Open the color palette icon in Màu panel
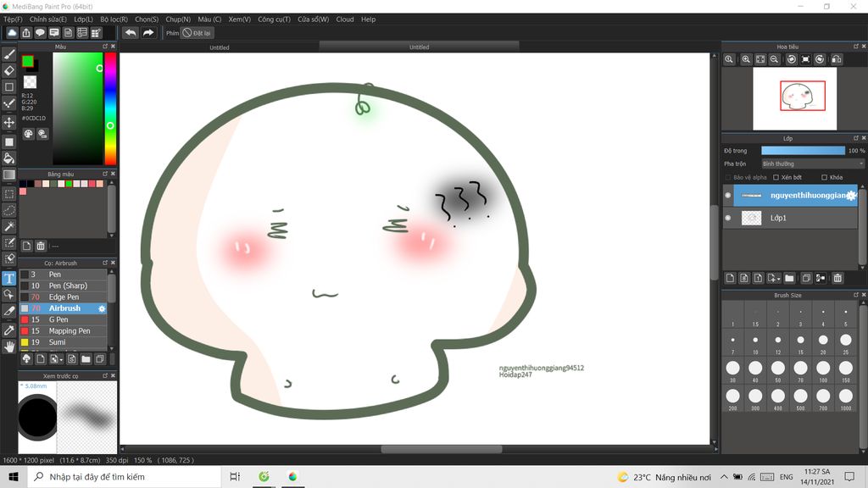Screen dimensions: 868x488 pyautogui.click(x=28, y=133)
